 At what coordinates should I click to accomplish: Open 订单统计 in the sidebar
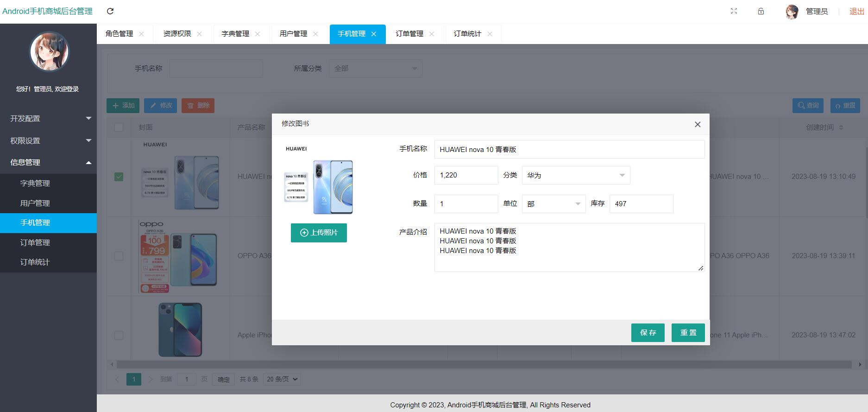click(x=48, y=262)
